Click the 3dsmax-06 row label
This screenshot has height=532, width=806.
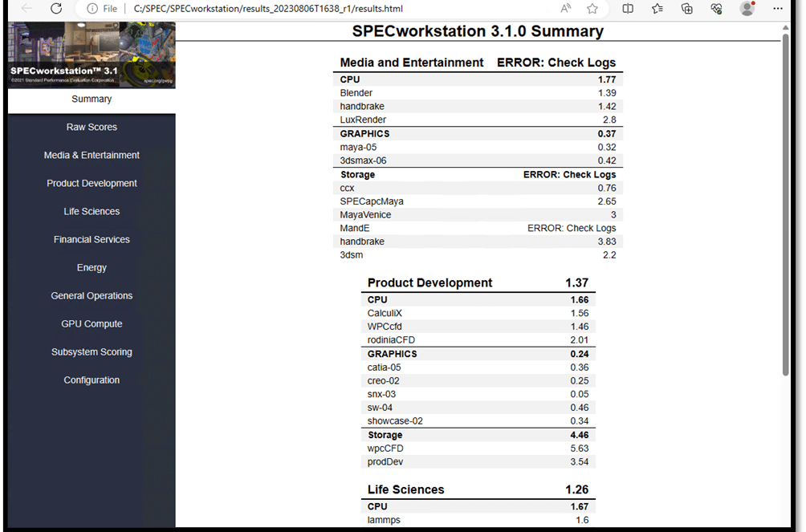tap(363, 161)
